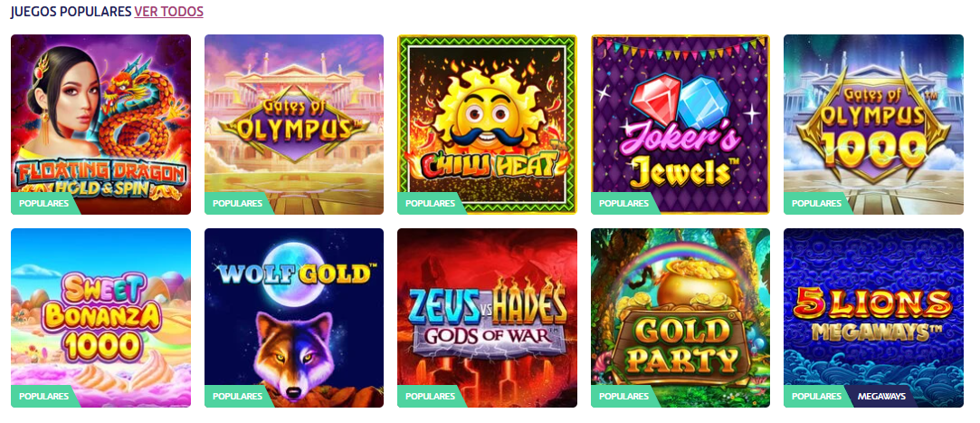The width and height of the screenshot is (980, 423).
Task: Select POPULARES badge on Gold Party tile
Action: 623,396
